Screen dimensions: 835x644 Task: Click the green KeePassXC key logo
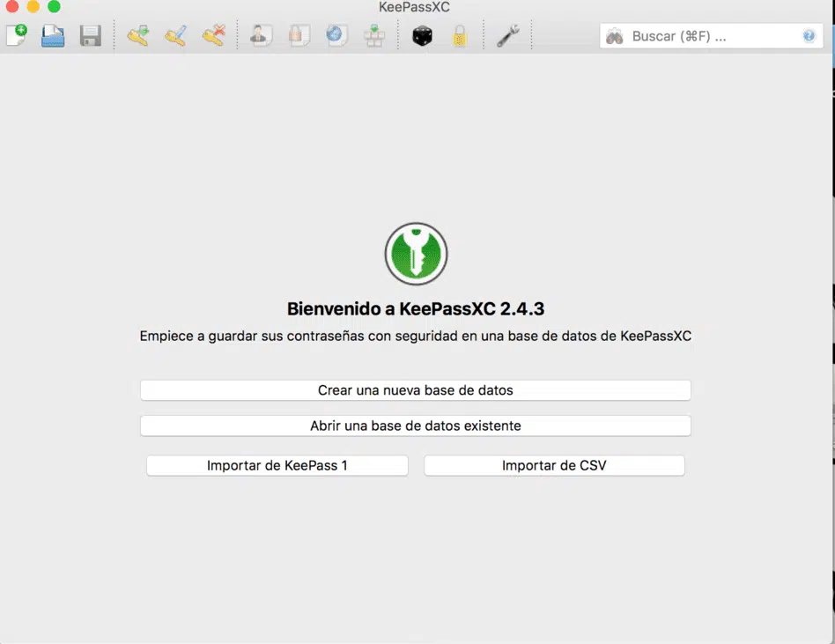(x=416, y=254)
